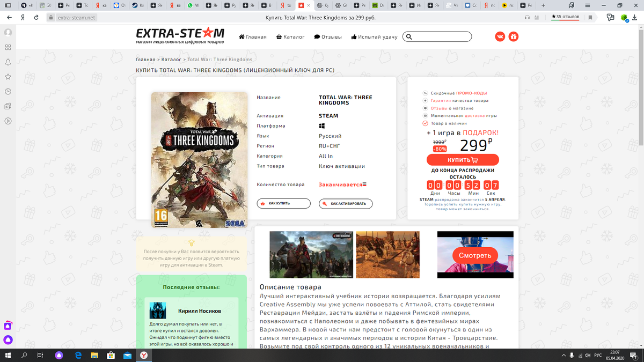Image resolution: width=644 pixels, height=362 pixels.
Task: Open notifications bell in browser sidebar
Action: [x=8, y=62]
